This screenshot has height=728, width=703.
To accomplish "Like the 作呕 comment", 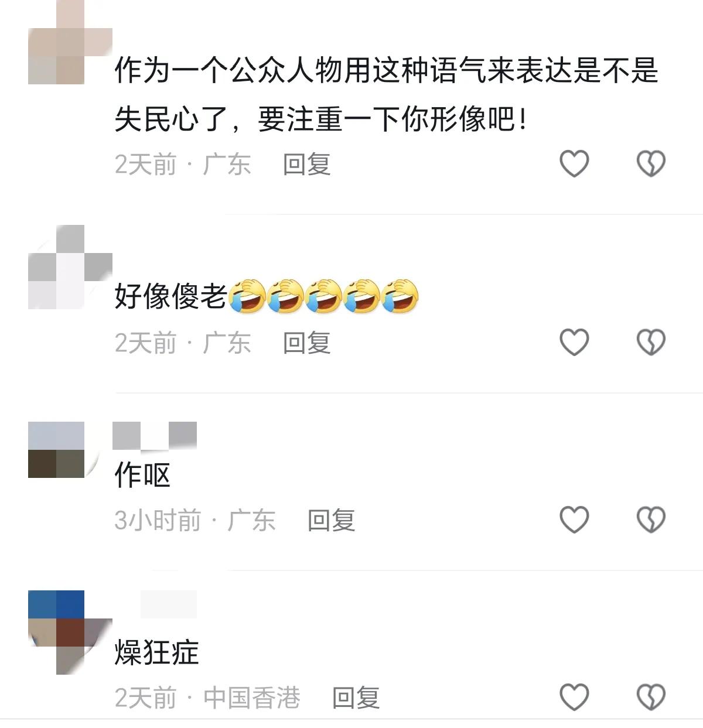I will tap(574, 519).
